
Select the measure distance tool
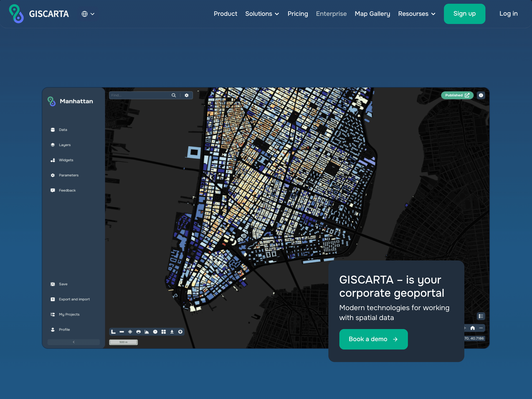(121, 331)
